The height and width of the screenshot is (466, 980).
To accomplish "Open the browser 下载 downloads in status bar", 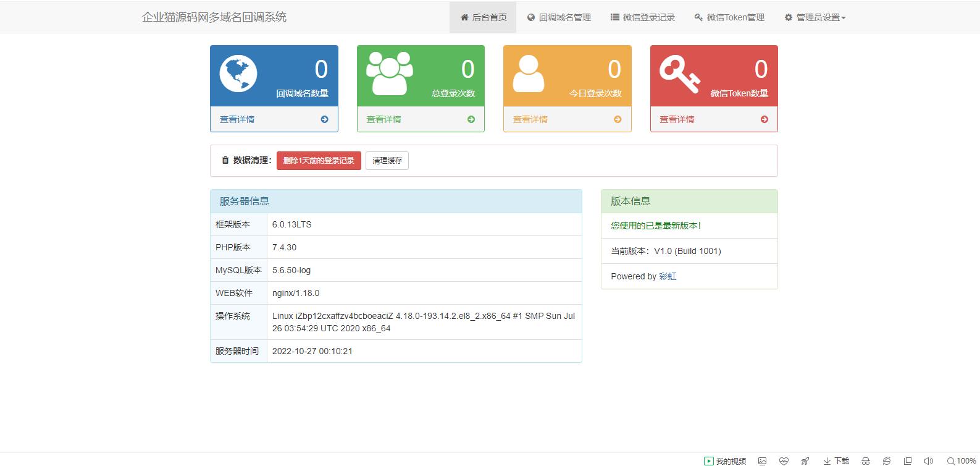I will 836,460.
